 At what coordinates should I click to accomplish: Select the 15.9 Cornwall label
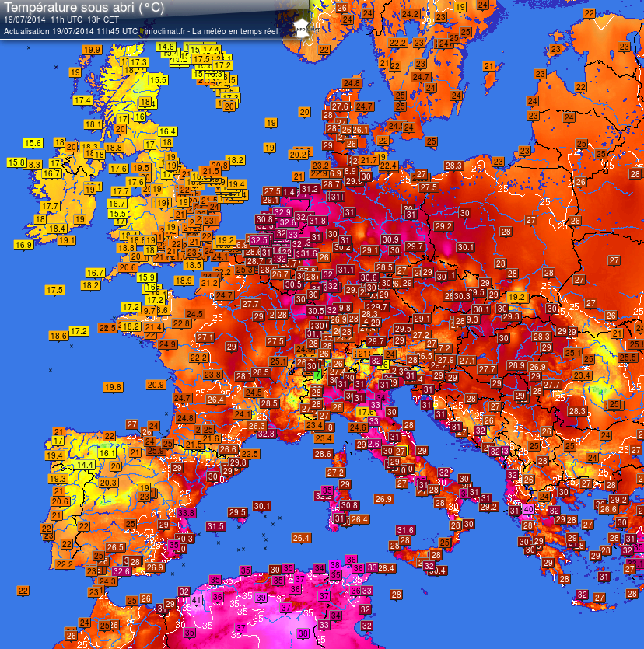click(145, 277)
